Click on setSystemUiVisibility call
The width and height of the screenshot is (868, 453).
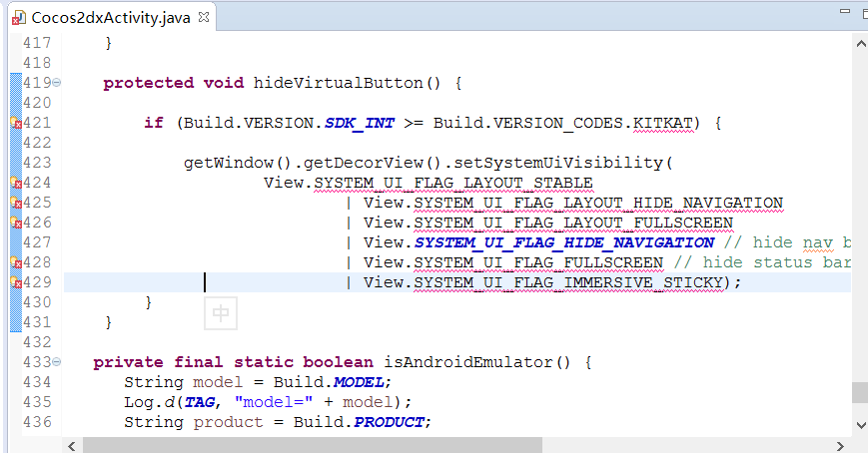(558, 163)
